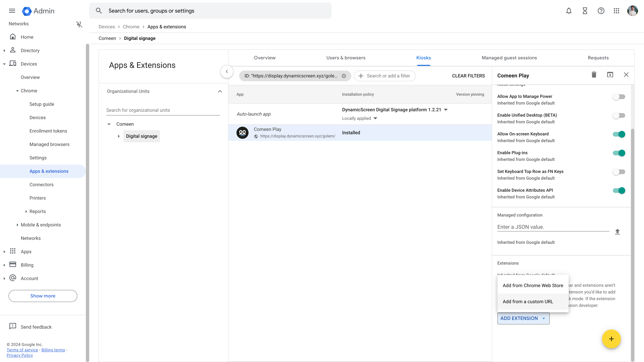Open Privacy Policy link

pos(20,355)
